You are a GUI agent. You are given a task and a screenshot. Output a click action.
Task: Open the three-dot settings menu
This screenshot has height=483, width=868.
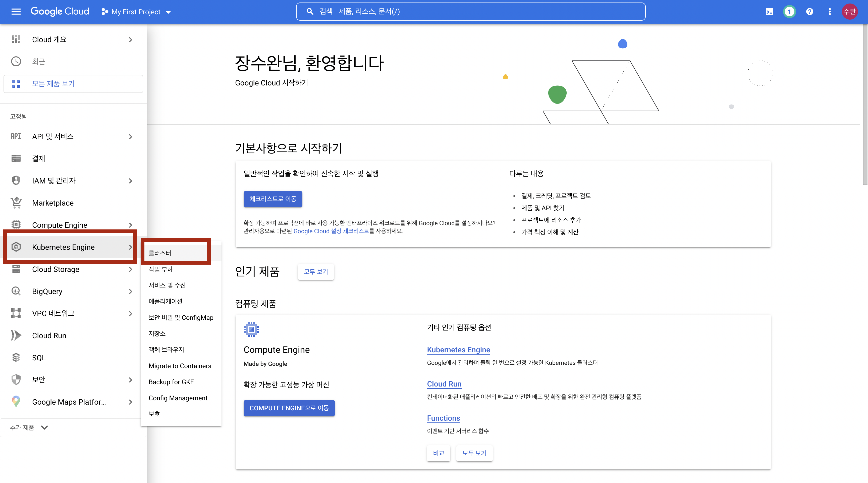830,12
